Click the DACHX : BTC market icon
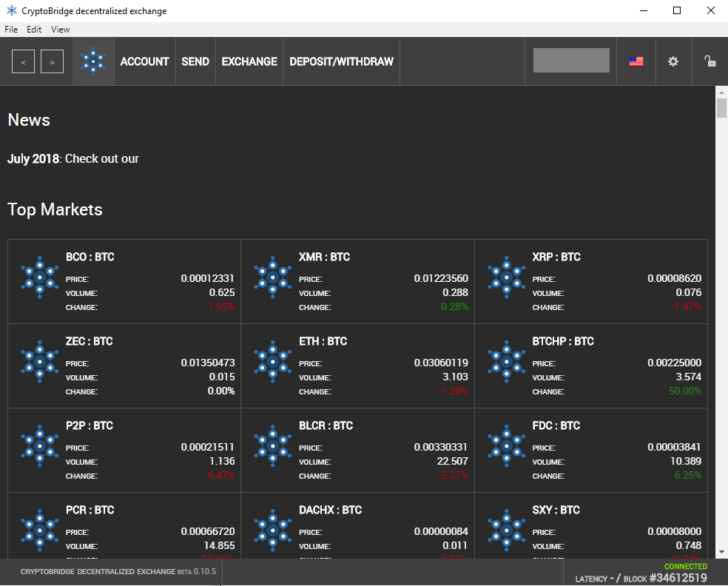The width and height of the screenshot is (728, 586). point(273,531)
